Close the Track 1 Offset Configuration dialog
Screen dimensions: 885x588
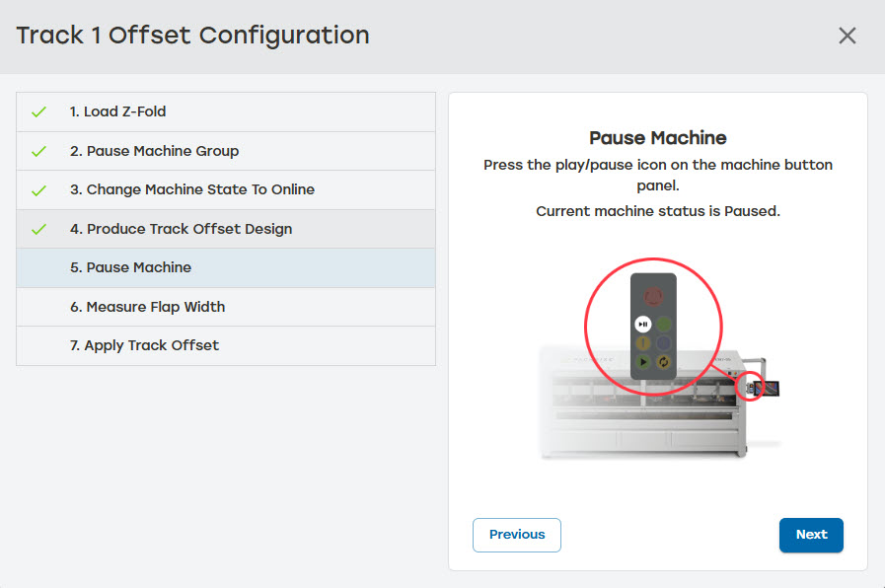[847, 36]
